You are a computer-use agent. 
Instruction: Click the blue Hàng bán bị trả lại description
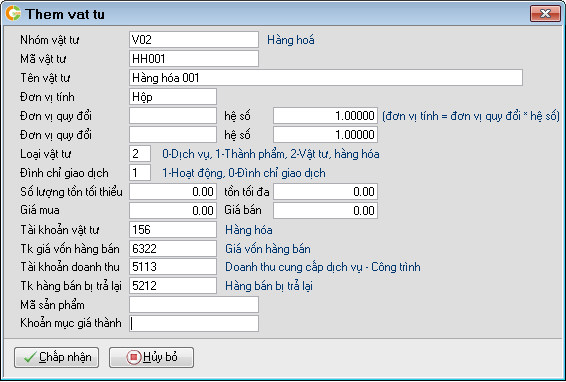(x=269, y=286)
